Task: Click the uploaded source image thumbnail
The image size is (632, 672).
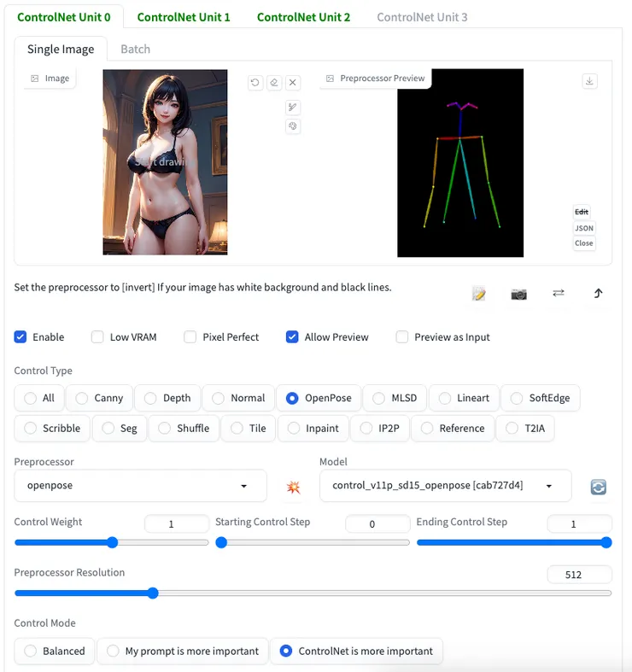Action: point(165,162)
